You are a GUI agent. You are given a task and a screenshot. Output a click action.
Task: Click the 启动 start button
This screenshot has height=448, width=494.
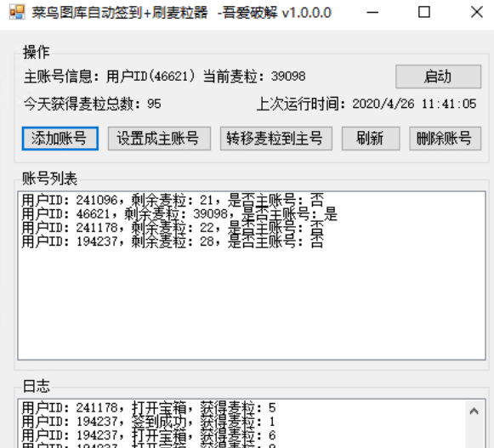[x=438, y=77]
